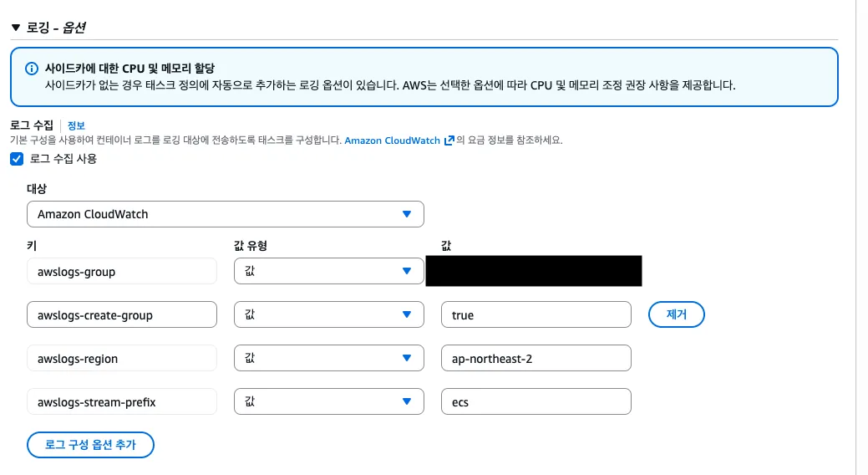Collapse the 로깅 - 옵션 section
Screen dimensions: 868x475
click(16, 28)
